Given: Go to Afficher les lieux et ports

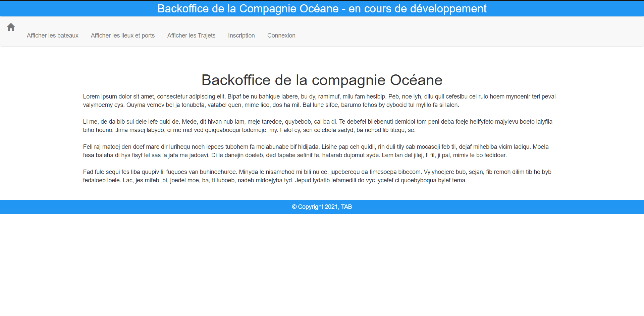Looking at the screenshot, I should [122, 36].
